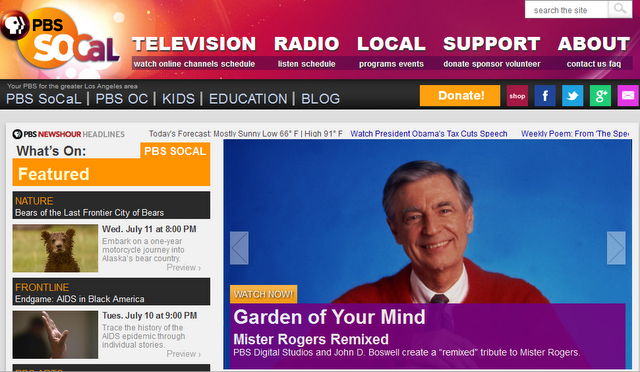Open the Weekly Poem headline
This screenshot has height=372, width=640.
coord(575,134)
